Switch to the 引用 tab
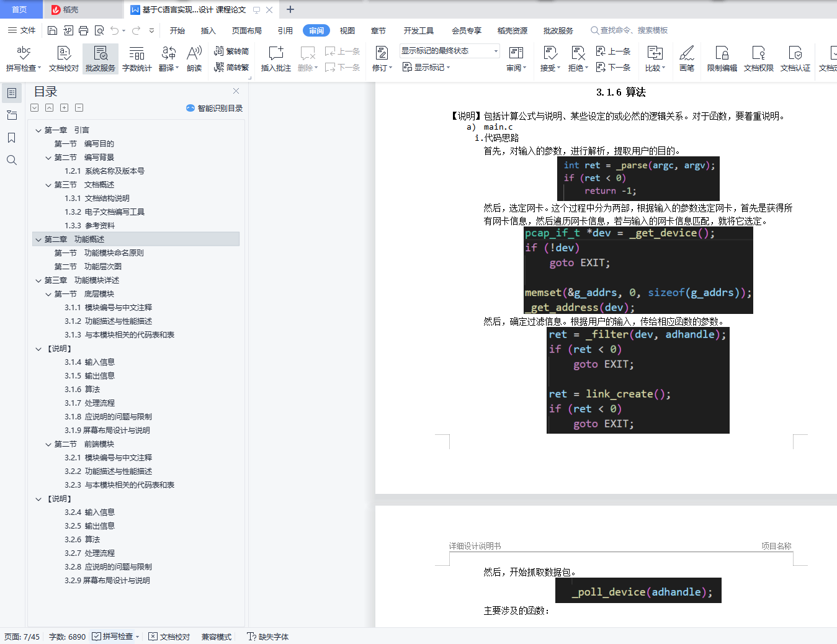Image resolution: width=837 pixels, height=644 pixels. coord(285,30)
